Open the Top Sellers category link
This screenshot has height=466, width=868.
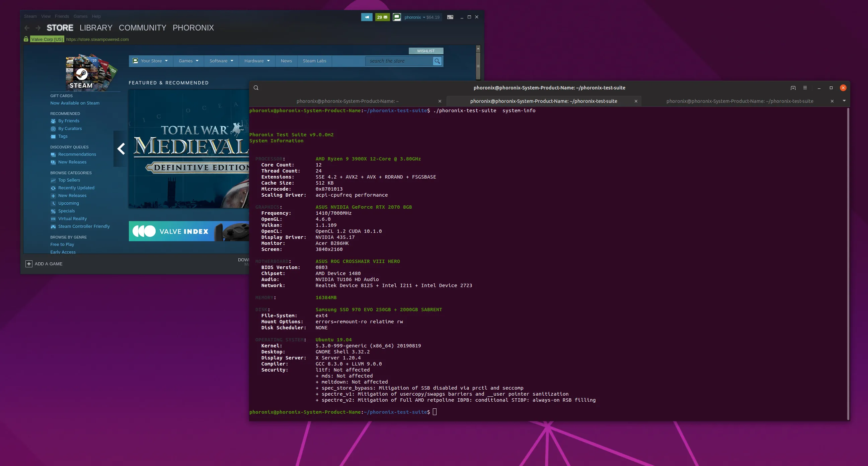(69, 180)
